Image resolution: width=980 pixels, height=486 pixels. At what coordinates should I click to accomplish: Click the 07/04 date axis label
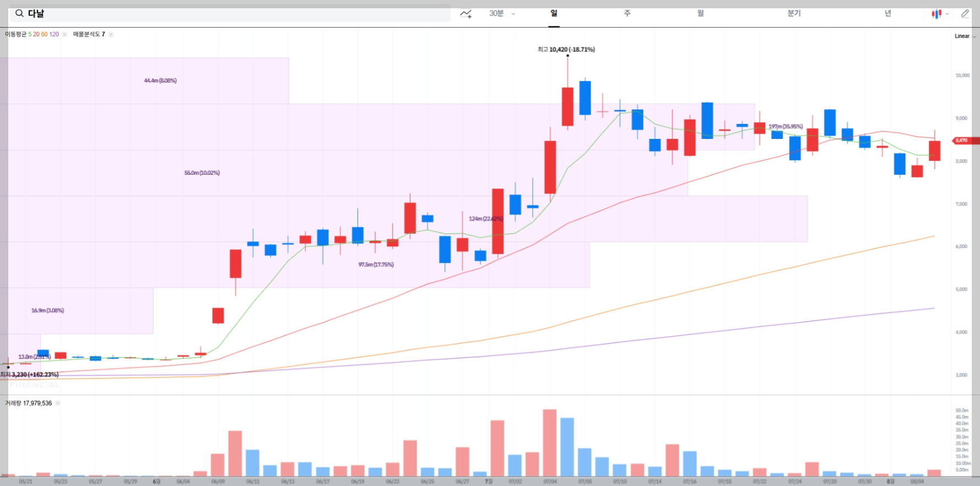click(x=550, y=482)
